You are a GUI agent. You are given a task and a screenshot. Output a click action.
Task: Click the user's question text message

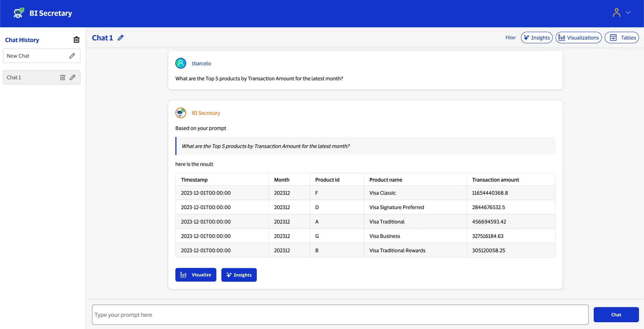pos(259,79)
